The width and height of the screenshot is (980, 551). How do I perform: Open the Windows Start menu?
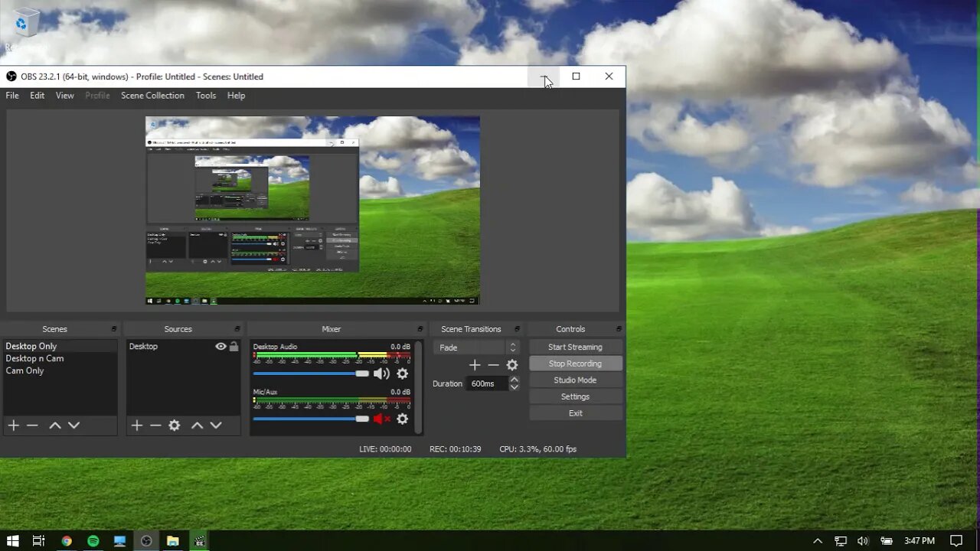click(13, 541)
